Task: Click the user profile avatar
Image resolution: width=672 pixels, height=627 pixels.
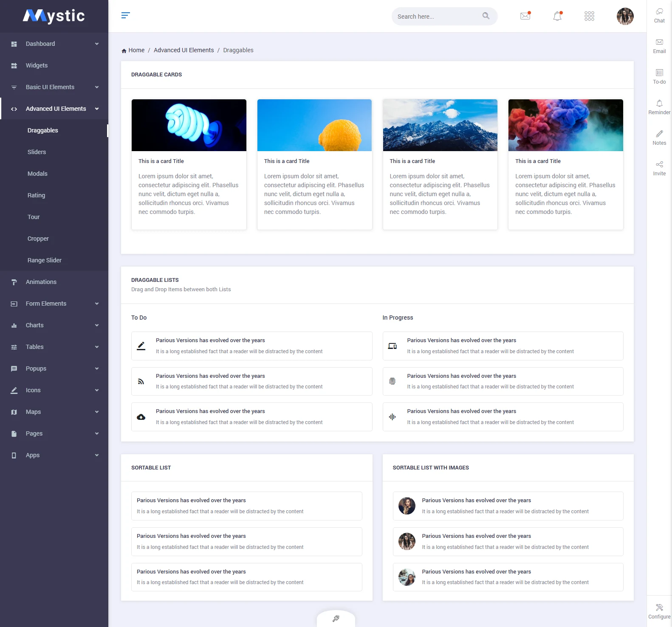Action: [625, 16]
